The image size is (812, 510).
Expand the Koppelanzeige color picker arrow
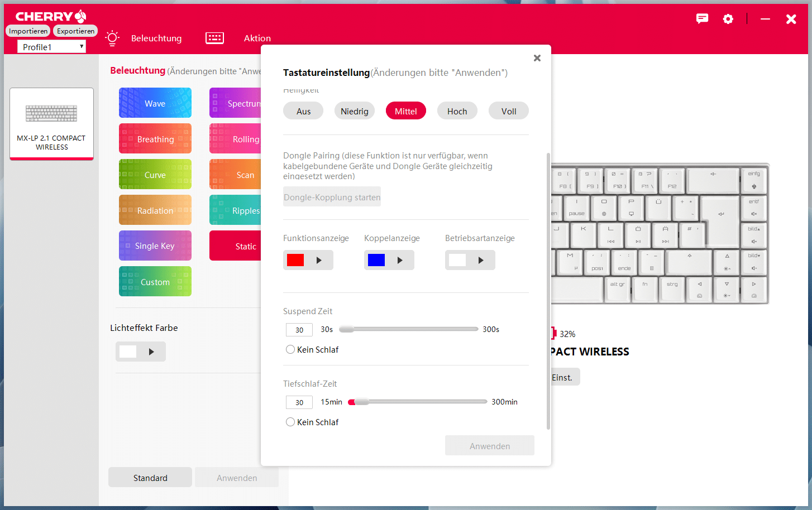(400, 260)
